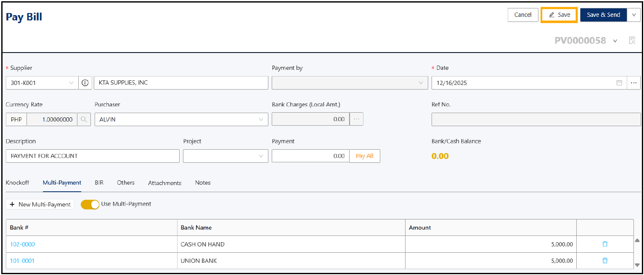The height and width of the screenshot is (275, 644).
Task: Click the Bank/Cash Balance 0.00 value
Action: point(440,156)
